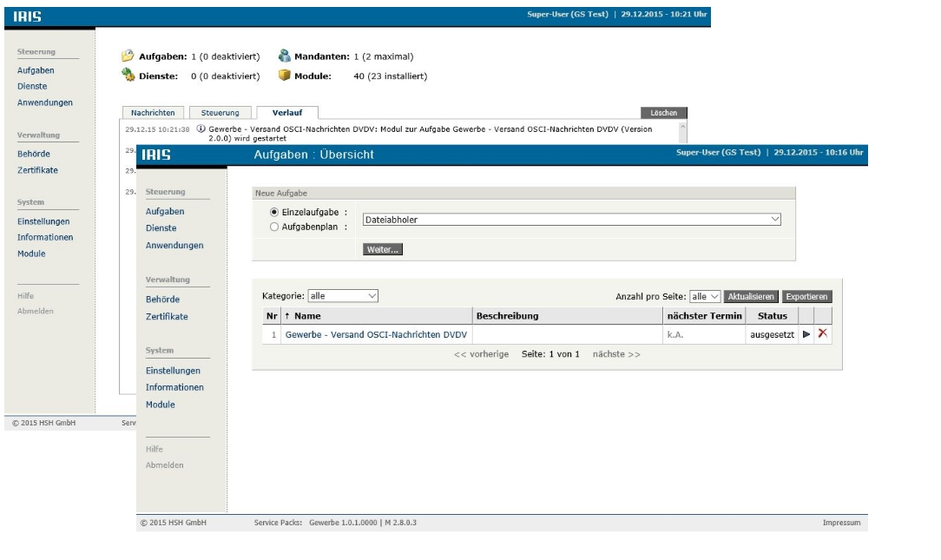Screen dimensions: 941x560
Task: Open the Gewerbe - Versand OSCI-Nachrichten DVDV link
Action: click(373, 335)
